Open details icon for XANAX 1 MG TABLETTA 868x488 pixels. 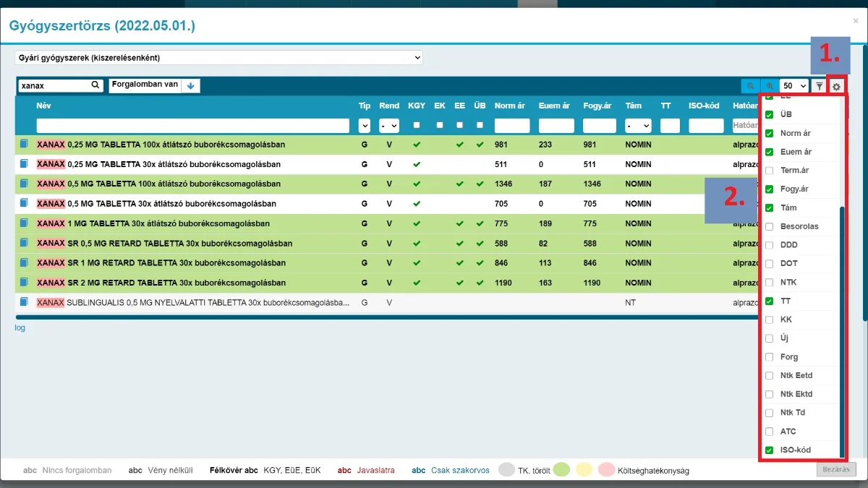[24, 223]
